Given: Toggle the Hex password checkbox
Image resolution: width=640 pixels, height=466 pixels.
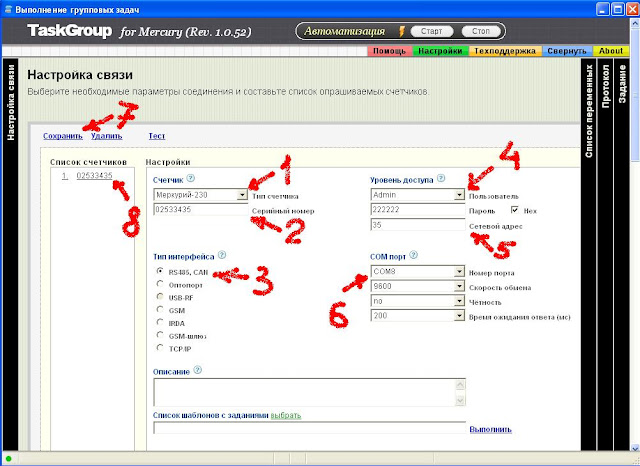Looking at the screenshot, I should 515,210.
